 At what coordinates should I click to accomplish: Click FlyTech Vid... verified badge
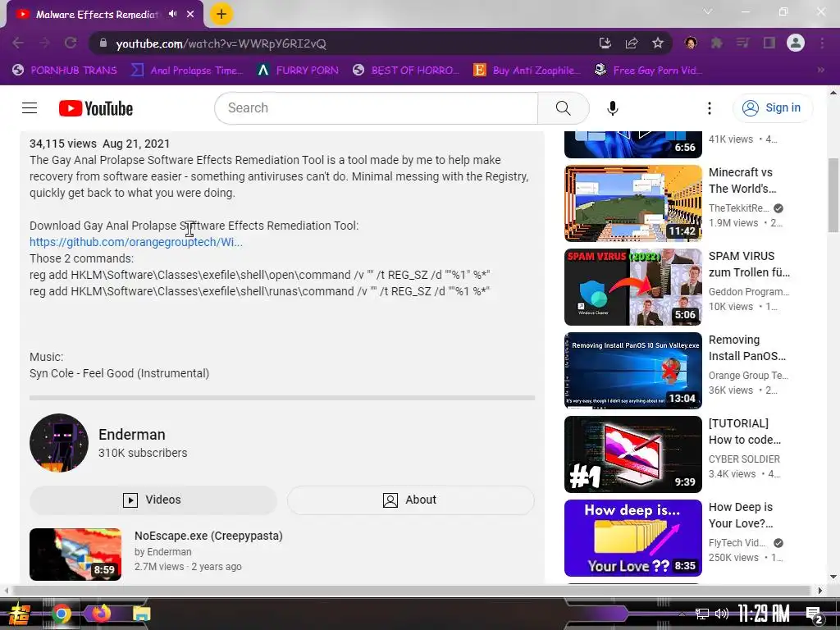point(778,543)
